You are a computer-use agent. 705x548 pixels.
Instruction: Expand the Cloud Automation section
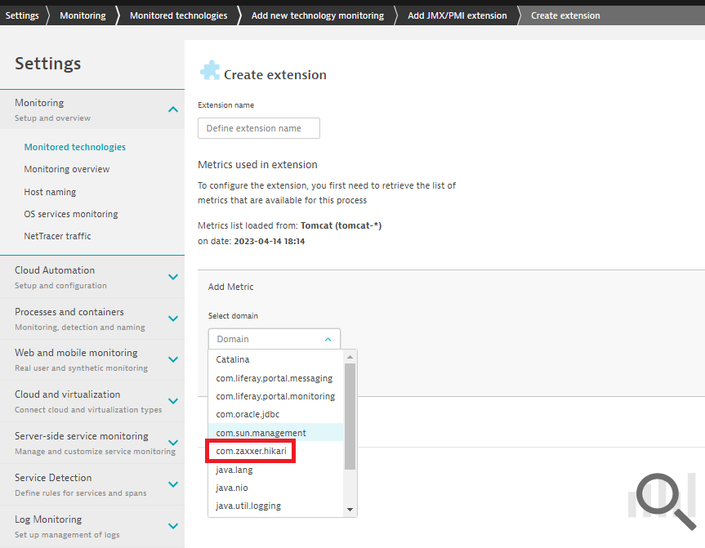click(173, 277)
